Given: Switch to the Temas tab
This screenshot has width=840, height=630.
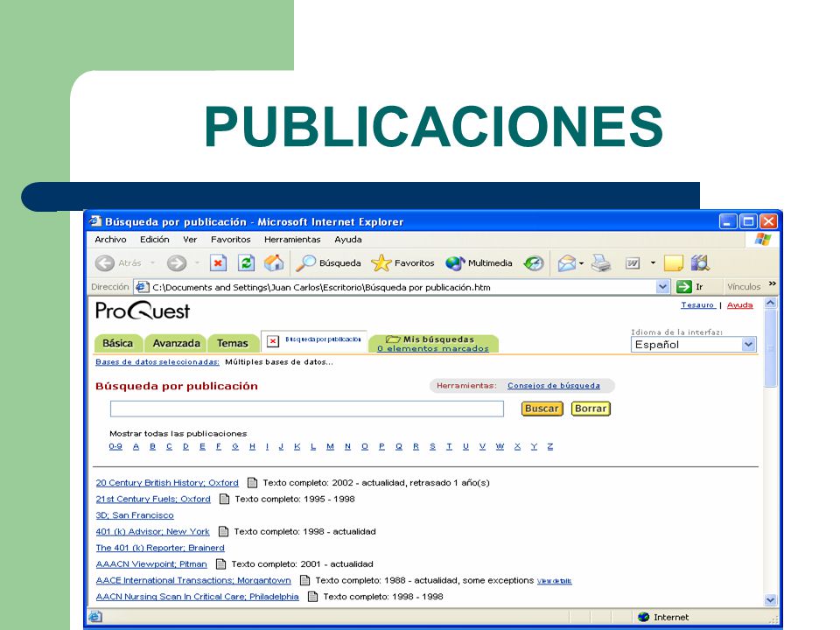Looking at the screenshot, I should [x=233, y=343].
